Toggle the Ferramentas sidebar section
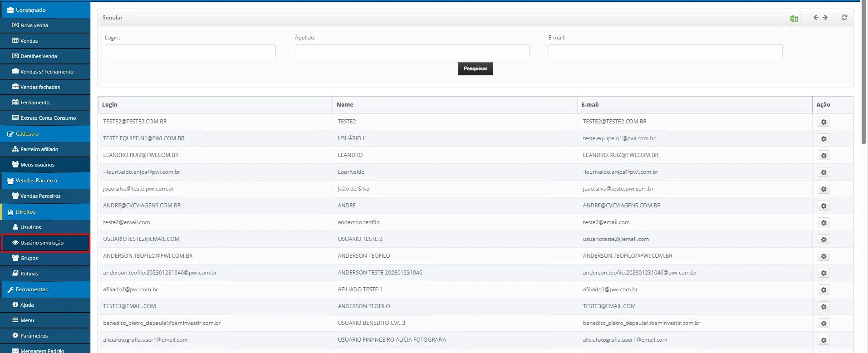This screenshot has height=353, width=868. pyautogui.click(x=32, y=289)
